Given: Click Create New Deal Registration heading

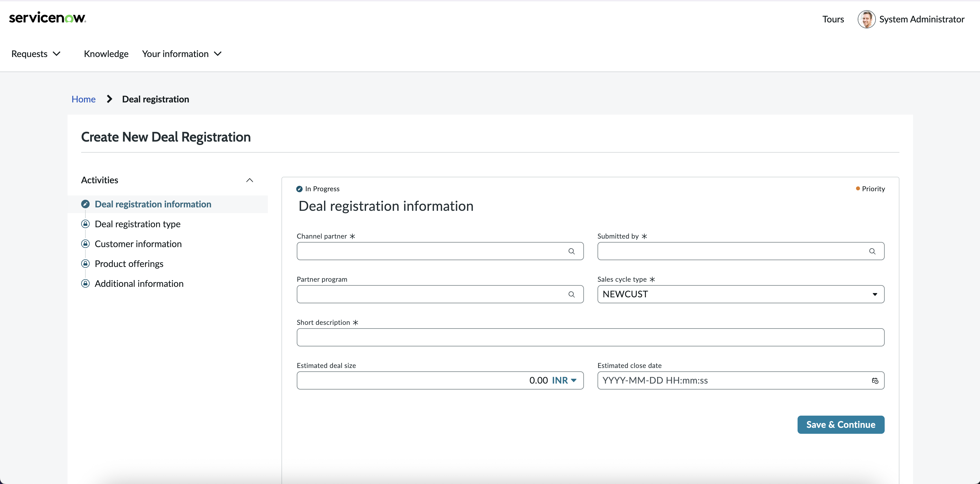Looking at the screenshot, I should click(166, 137).
